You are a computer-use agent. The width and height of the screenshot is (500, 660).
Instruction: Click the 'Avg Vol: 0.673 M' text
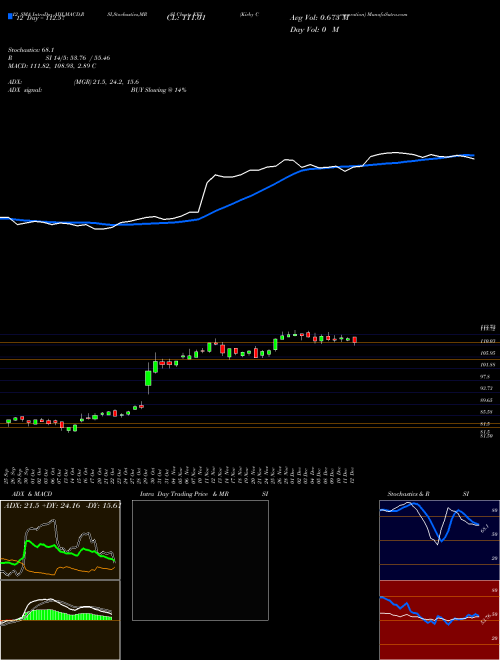tap(319, 18)
